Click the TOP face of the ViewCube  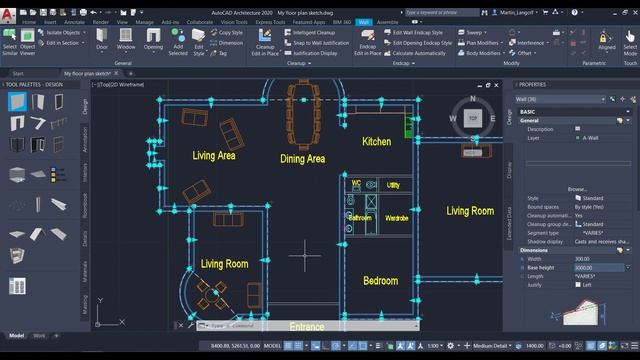[473, 118]
